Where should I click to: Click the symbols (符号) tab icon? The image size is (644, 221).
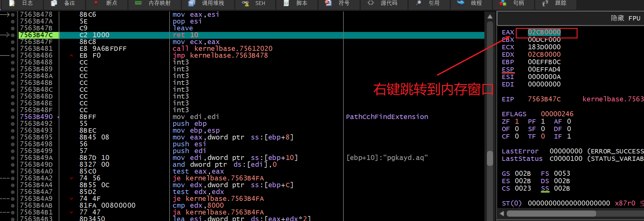coord(328,3)
